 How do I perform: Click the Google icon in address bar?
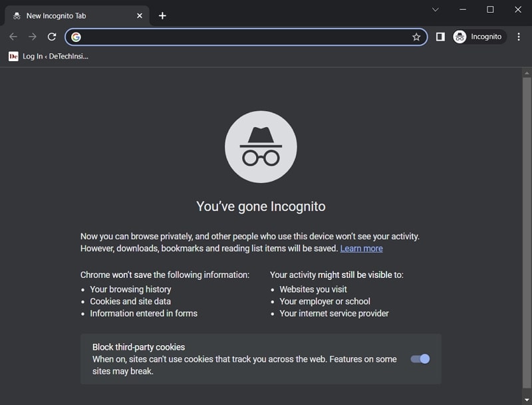tap(76, 37)
